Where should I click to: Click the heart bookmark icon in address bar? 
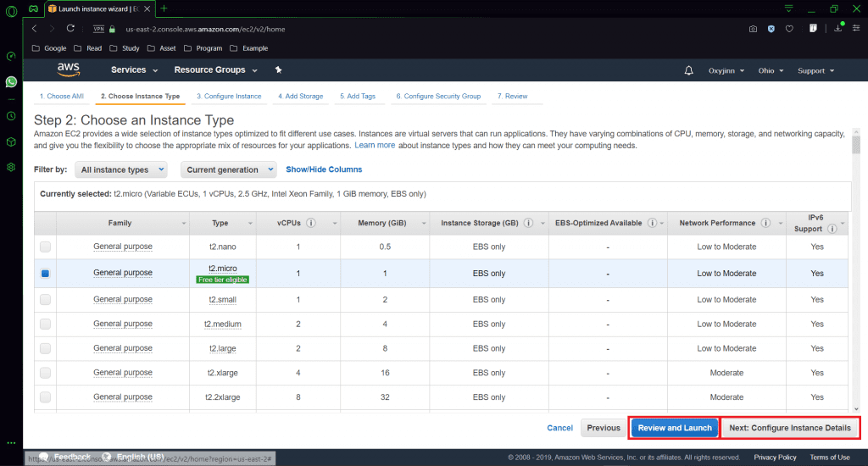(x=789, y=29)
